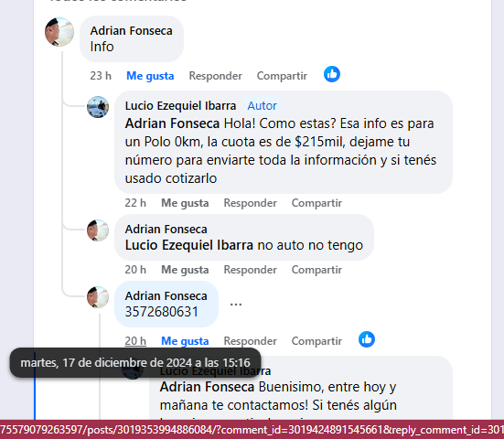The image size is (504, 439).
Task: Toggle Me gusta on the Info comment
Action: point(150,76)
